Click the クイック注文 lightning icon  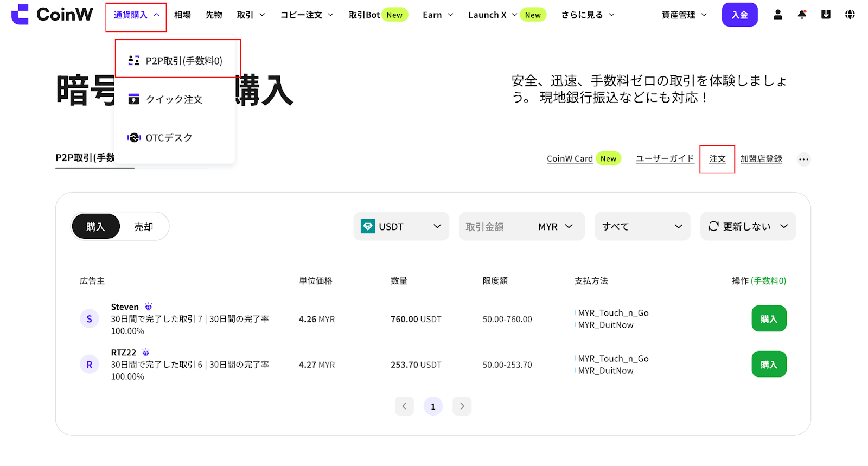point(134,99)
